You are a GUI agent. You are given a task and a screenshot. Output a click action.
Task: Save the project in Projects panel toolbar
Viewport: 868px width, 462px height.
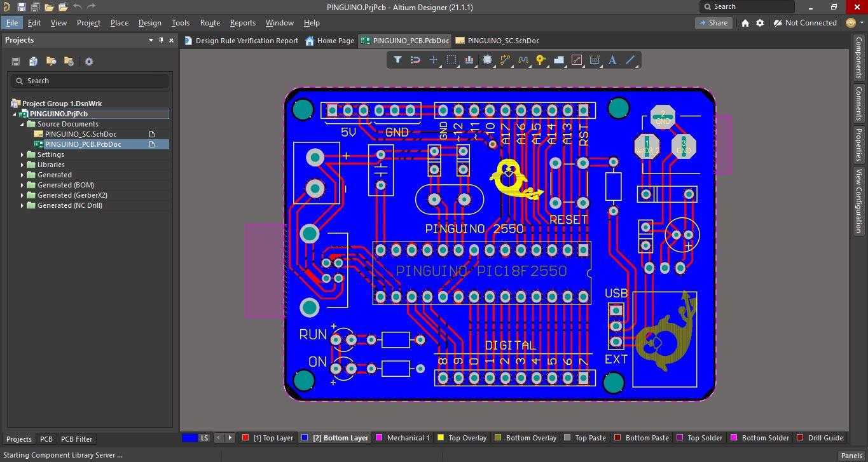(16, 62)
